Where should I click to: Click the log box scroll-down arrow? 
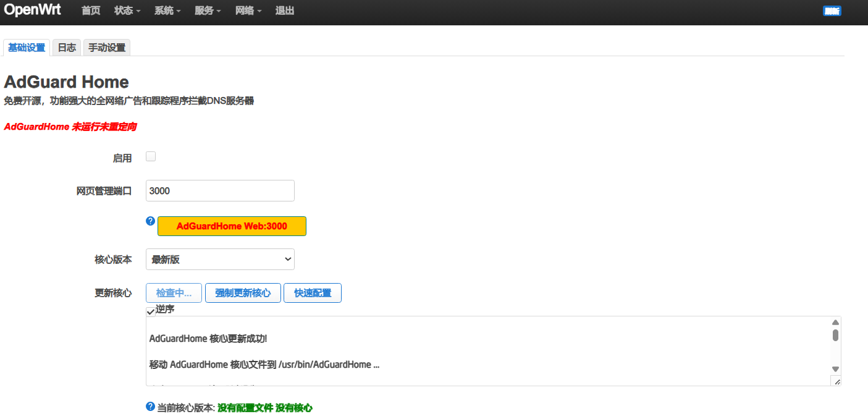[835, 369]
